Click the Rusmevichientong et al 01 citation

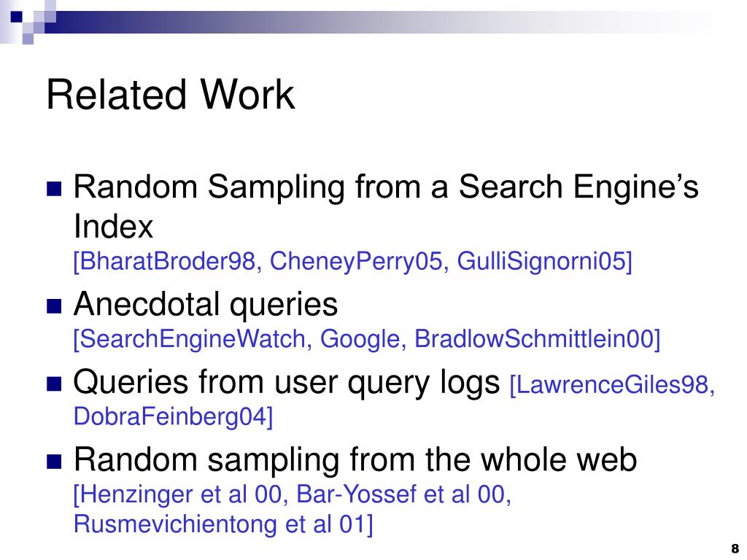tap(223, 524)
